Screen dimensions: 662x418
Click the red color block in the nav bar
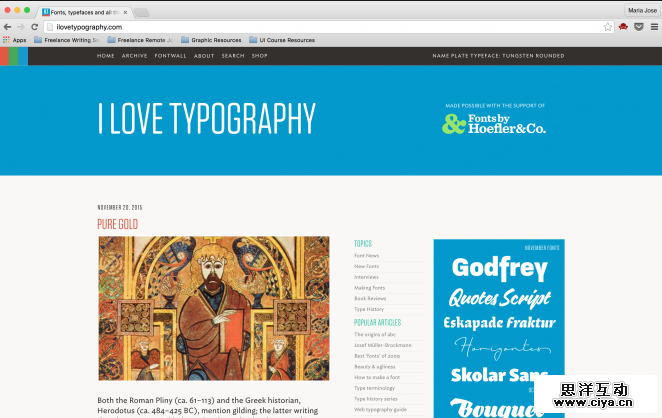click(4, 56)
